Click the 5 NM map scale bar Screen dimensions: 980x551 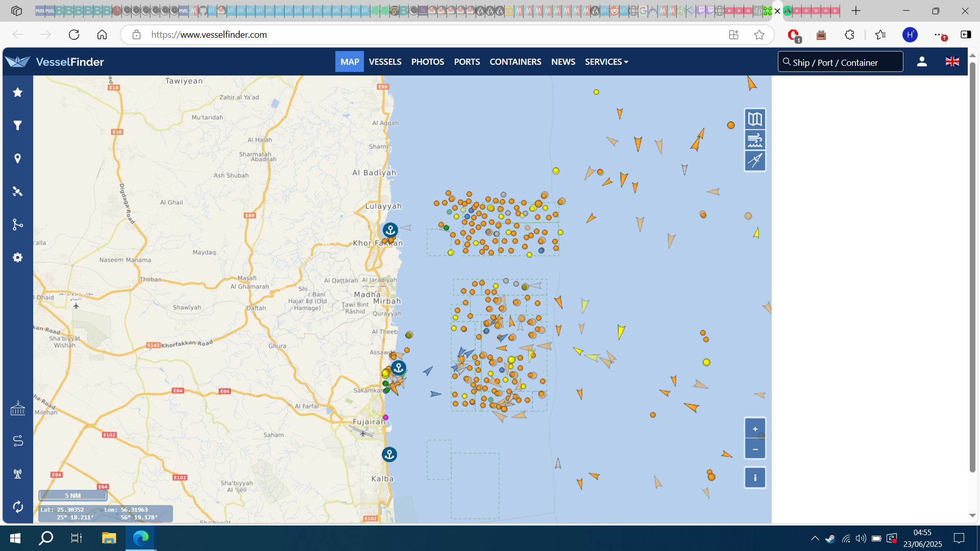click(73, 495)
